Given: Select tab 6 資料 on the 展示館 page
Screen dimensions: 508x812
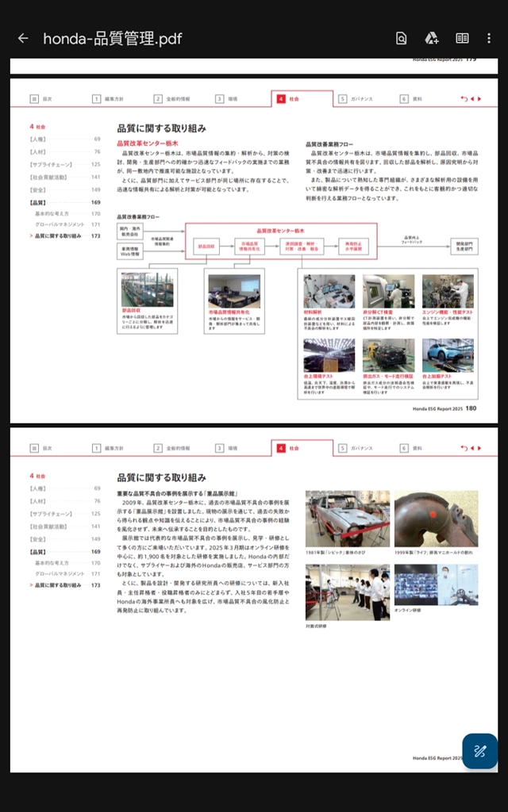Looking at the screenshot, I should coord(411,448).
